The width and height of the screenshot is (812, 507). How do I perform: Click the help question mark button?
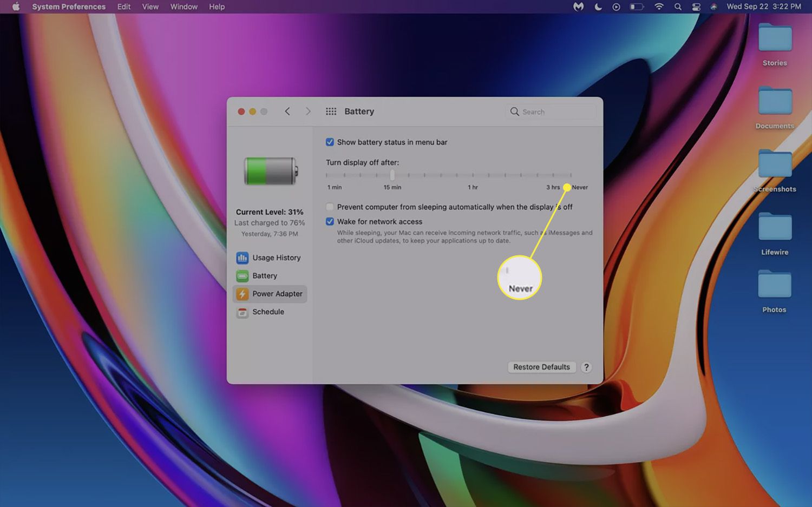[x=586, y=367]
